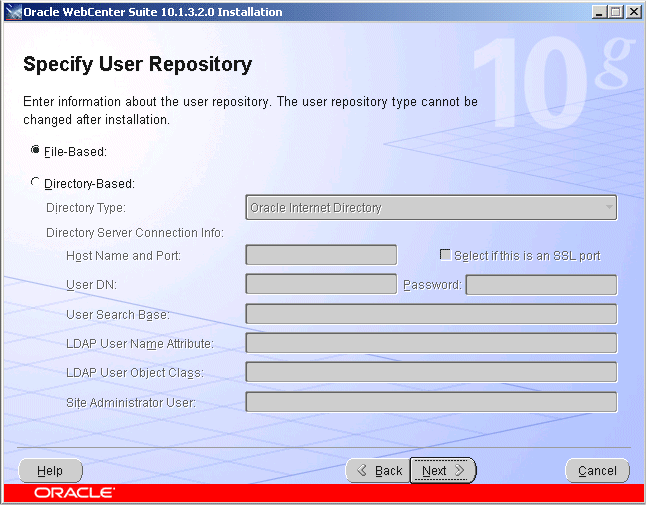Focus the Host Name and Port field

click(321, 255)
